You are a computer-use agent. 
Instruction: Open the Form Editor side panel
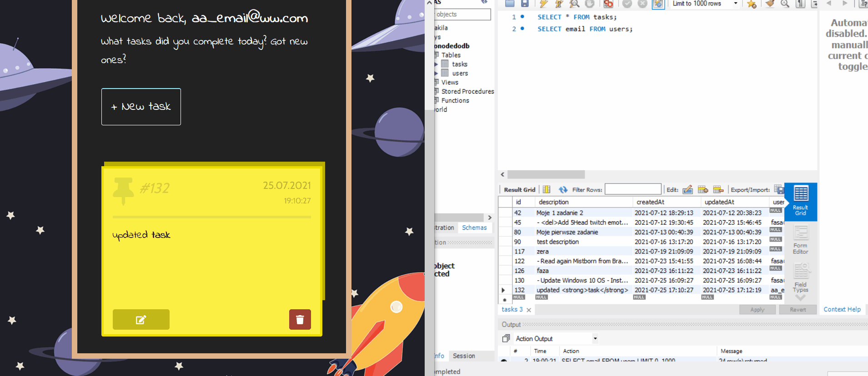[801, 240]
